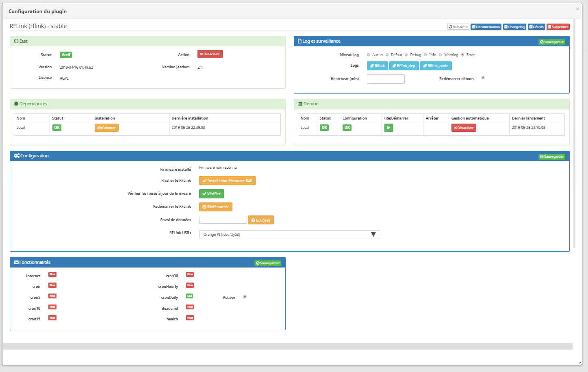Viewport: 588px width, 372px height.
Task: Deactivate the plugin in Etat panel
Action: point(210,54)
